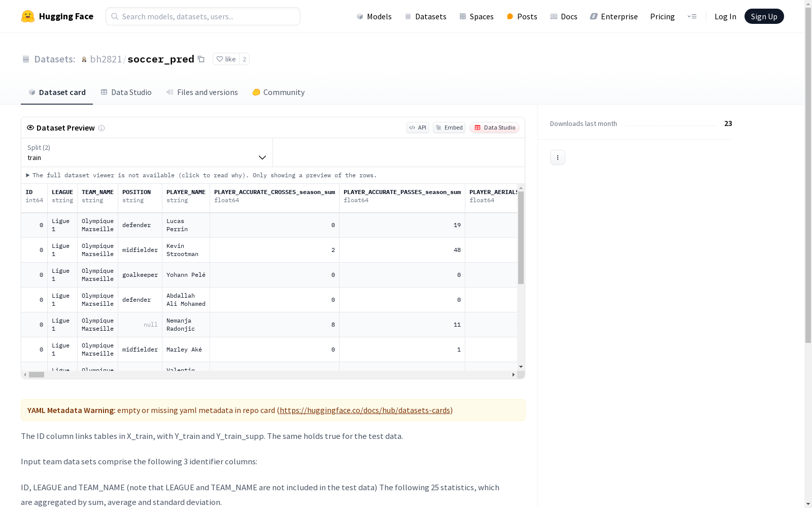
Task: Open the Community tab
Action: (x=278, y=92)
